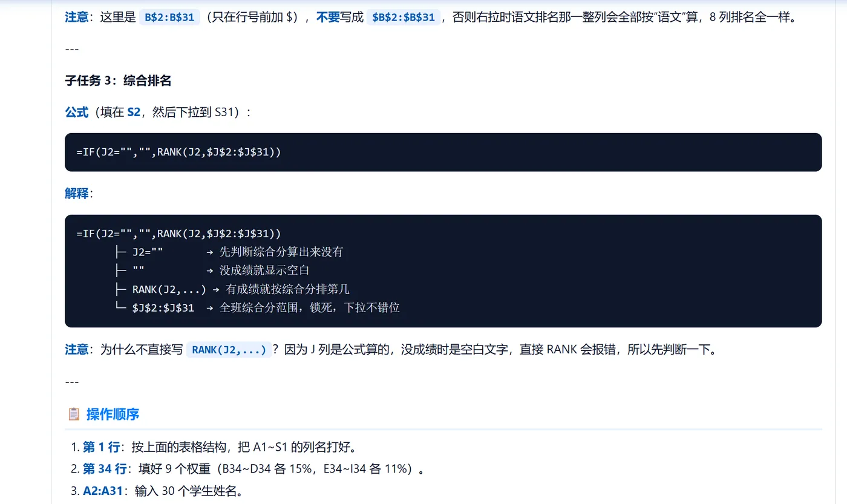
Task: Click the explanation 没成绩就显示空白
Action: pyautogui.click(x=264, y=270)
